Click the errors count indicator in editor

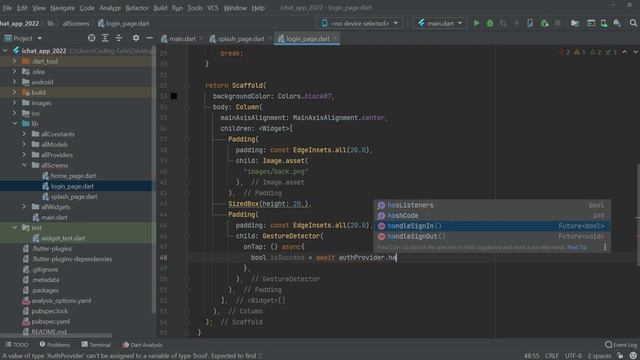pyautogui.click(x=564, y=52)
